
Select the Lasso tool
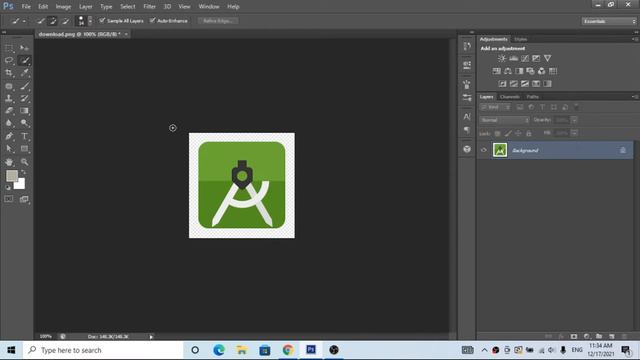pos(9,60)
